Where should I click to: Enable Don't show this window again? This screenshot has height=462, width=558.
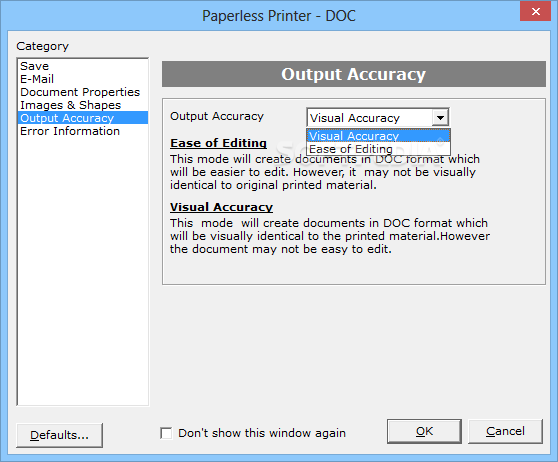coord(166,433)
